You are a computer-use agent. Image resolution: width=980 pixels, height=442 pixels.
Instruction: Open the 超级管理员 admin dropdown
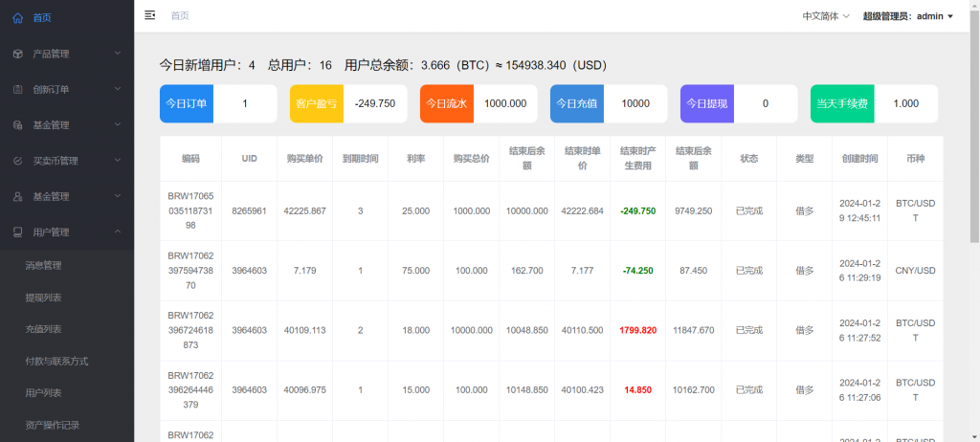908,16
